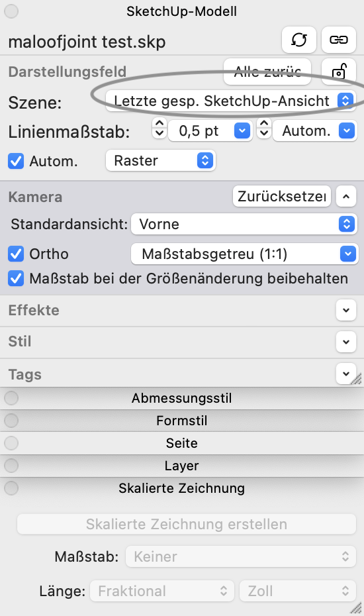
Task: Click the Alle zurück button
Action: coord(267,72)
